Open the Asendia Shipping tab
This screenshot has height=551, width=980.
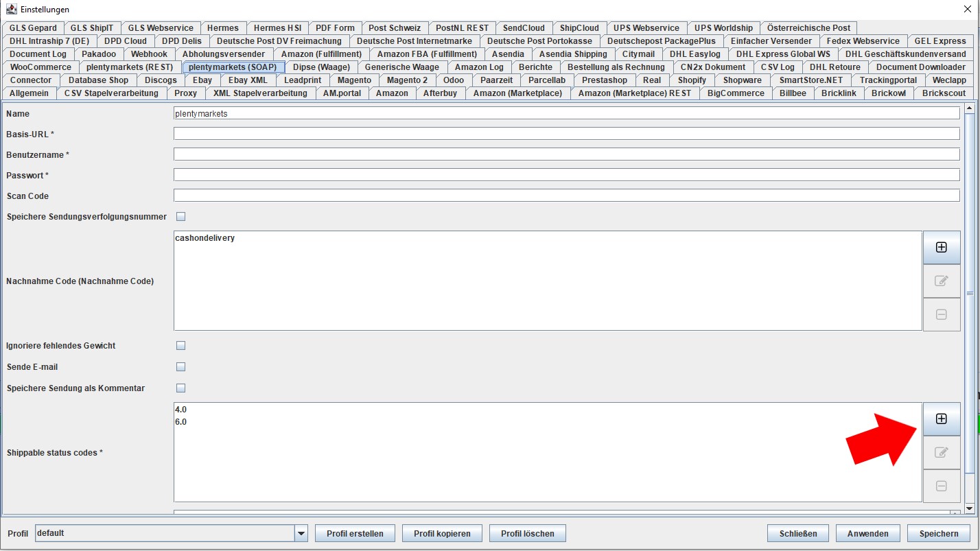point(573,54)
